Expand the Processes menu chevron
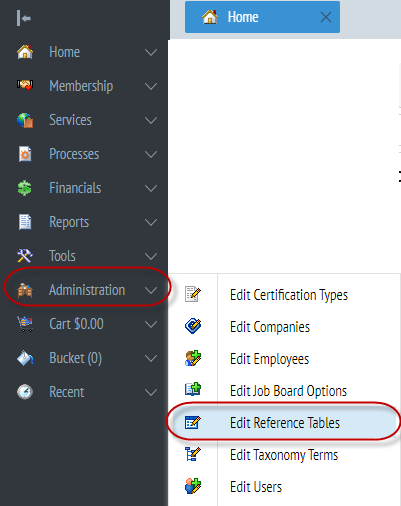The width and height of the screenshot is (401, 506). click(x=151, y=154)
